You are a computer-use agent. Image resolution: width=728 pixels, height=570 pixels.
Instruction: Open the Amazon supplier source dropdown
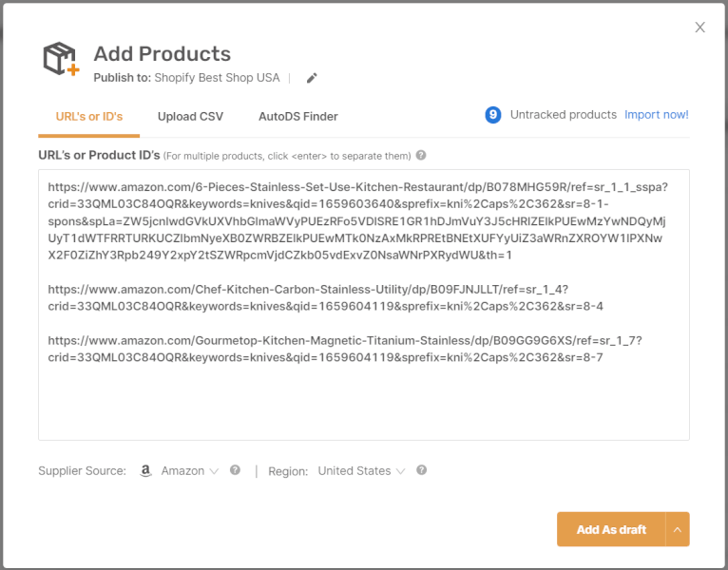(x=189, y=470)
